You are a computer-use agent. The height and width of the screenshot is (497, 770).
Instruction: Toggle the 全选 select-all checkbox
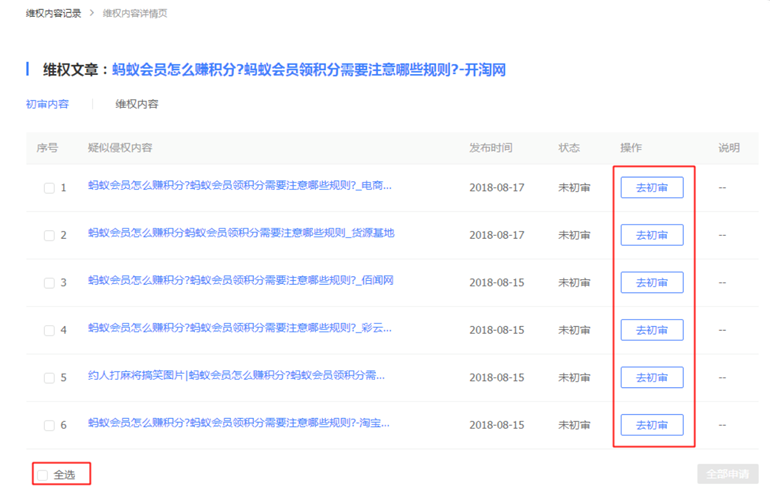[43, 475]
